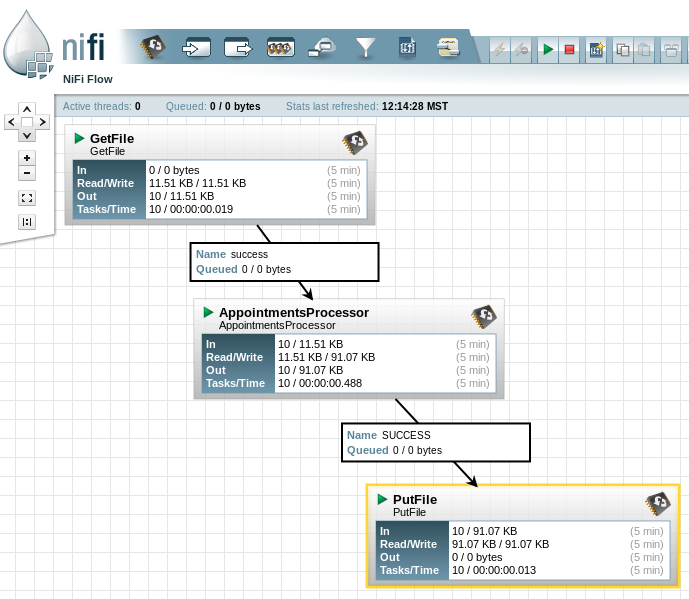This screenshot has height=599, width=689.
Task: Select the Input Port toolbar icon
Action: click(196, 47)
